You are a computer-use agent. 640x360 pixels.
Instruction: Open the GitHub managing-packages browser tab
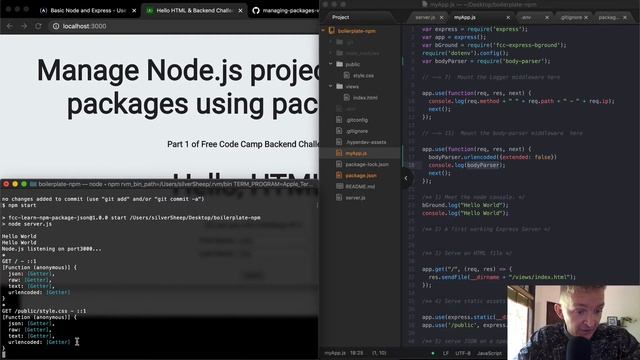click(x=286, y=11)
